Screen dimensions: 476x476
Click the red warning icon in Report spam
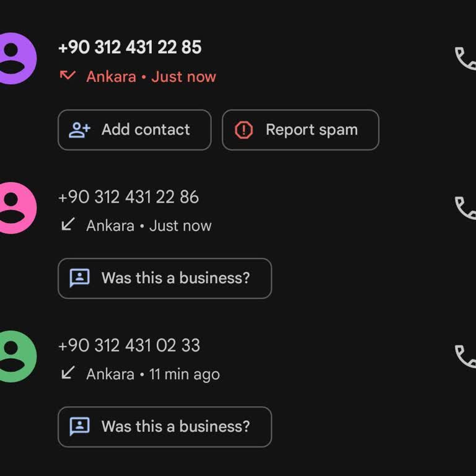click(x=244, y=130)
